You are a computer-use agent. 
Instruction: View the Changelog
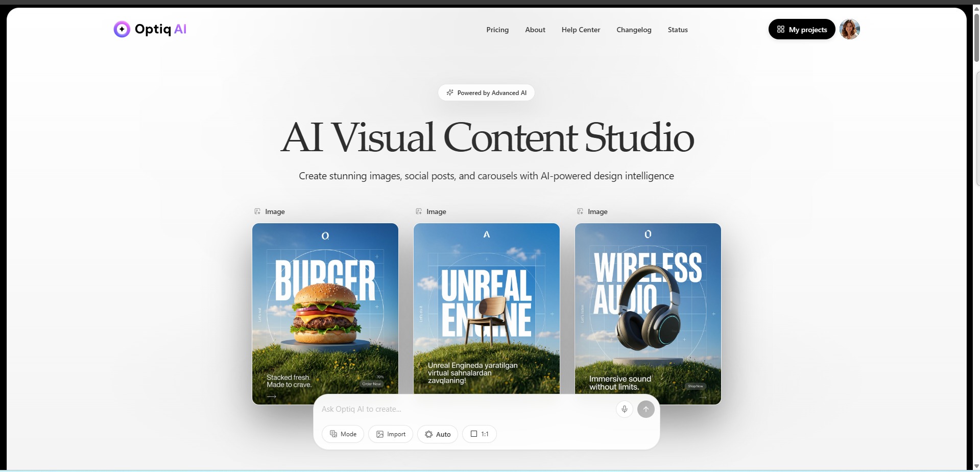click(634, 30)
